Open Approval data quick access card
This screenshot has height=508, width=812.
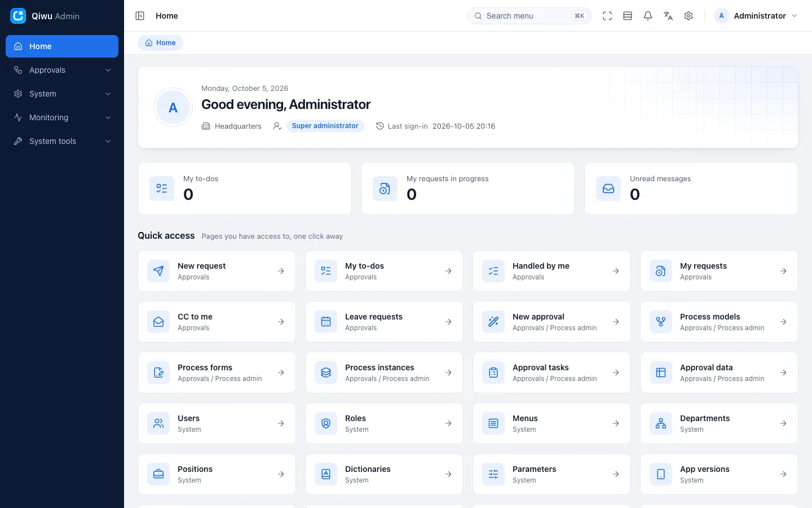pos(719,373)
